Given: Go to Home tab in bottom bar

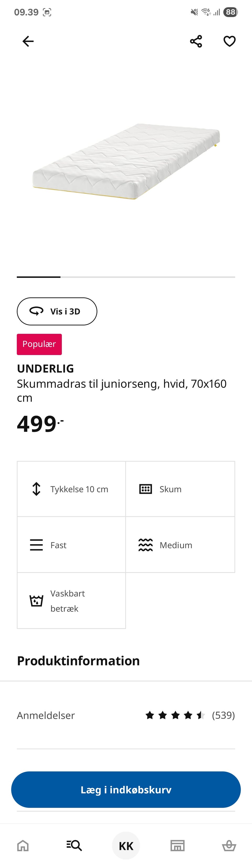Looking at the screenshot, I should (23, 845).
